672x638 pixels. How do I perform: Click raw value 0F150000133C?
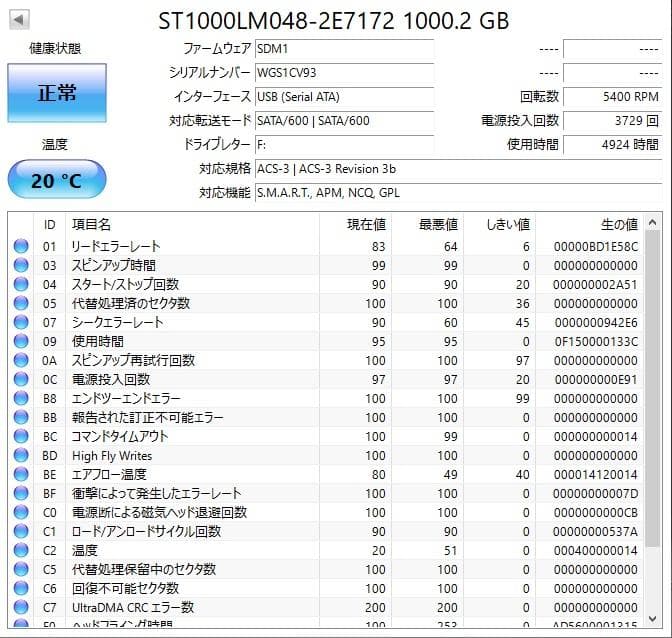coord(596,341)
